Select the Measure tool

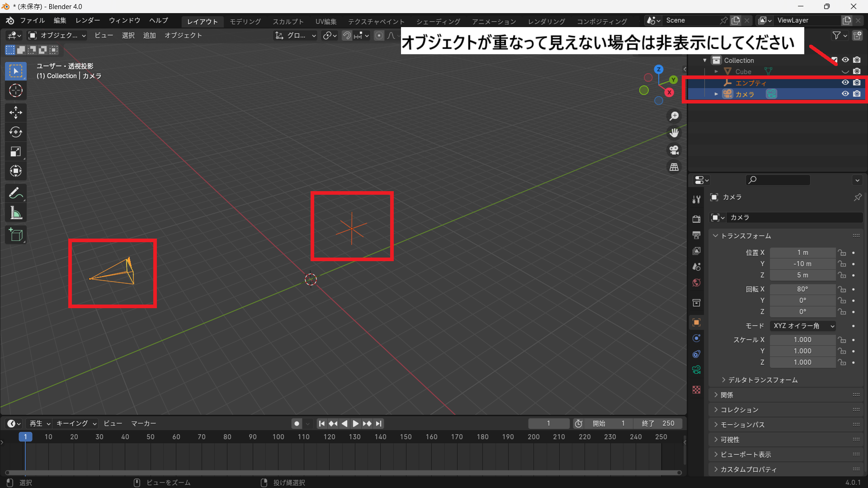tap(16, 213)
